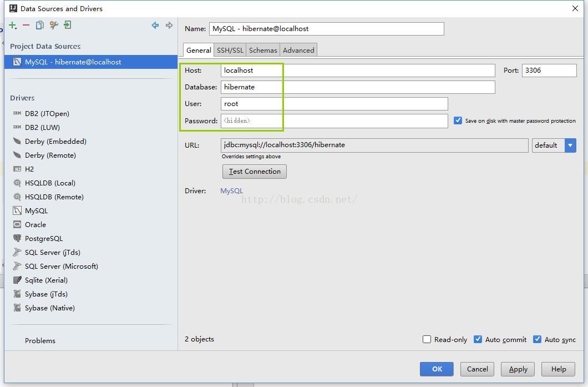The height and width of the screenshot is (387, 588).
Task: Select the PostgreSQL driver
Action: click(x=43, y=238)
